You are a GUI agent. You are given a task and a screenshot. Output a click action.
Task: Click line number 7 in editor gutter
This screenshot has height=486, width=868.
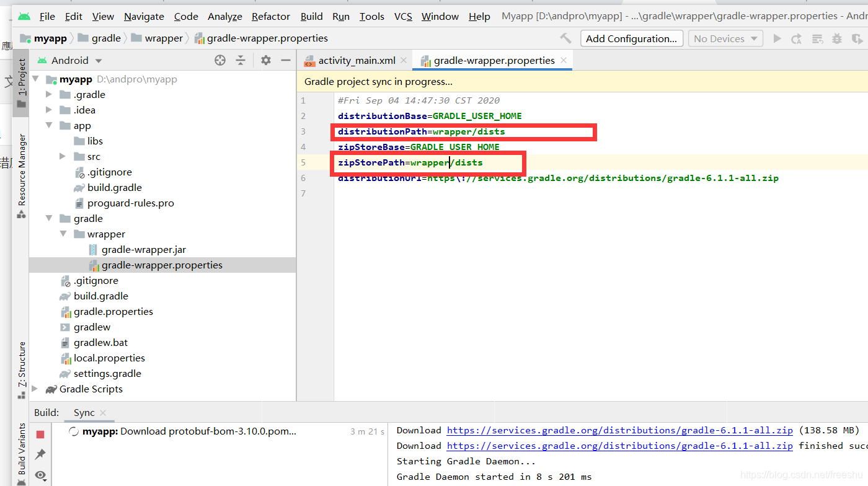tap(303, 193)
